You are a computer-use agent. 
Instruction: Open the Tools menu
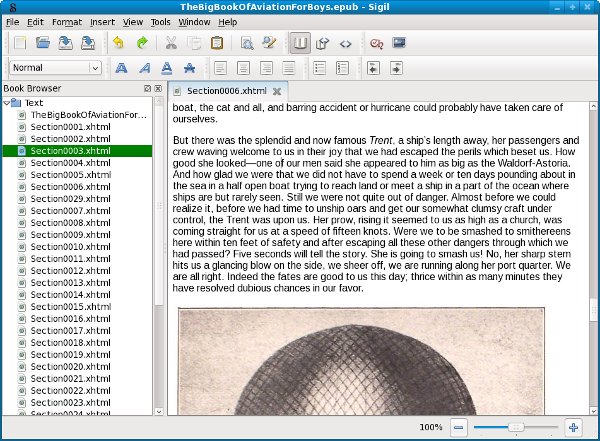point(160,21)
